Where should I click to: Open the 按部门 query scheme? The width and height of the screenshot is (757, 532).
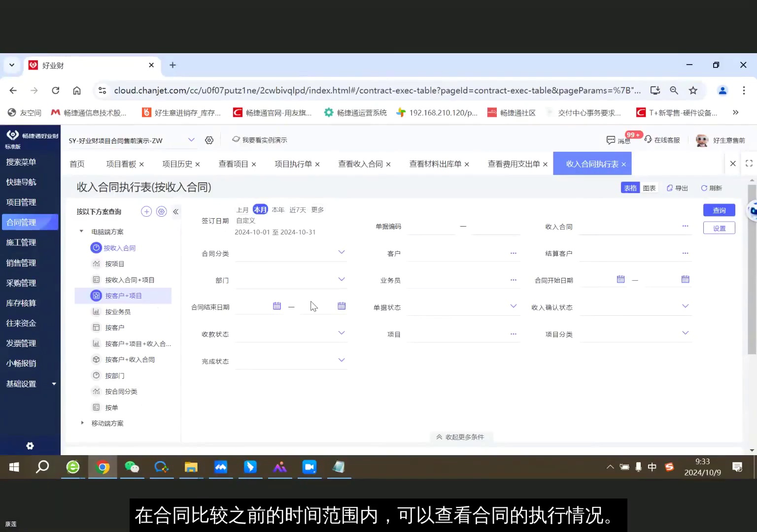(x=115, y=375)
